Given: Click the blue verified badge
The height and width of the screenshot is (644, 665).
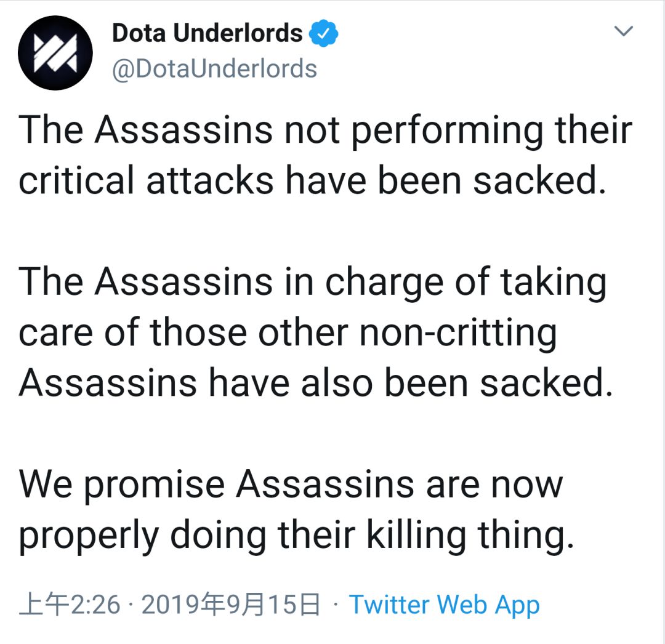Looking at the screenshot, I should [324, 34].
